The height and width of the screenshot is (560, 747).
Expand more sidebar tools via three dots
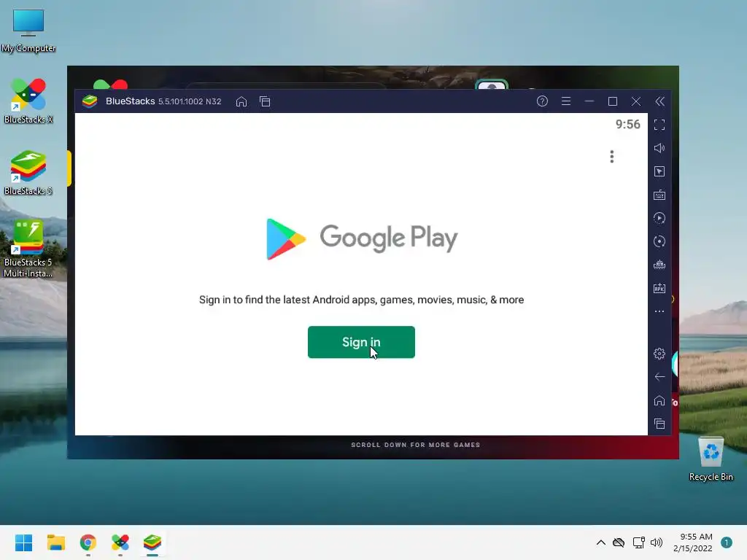point(659,311)
